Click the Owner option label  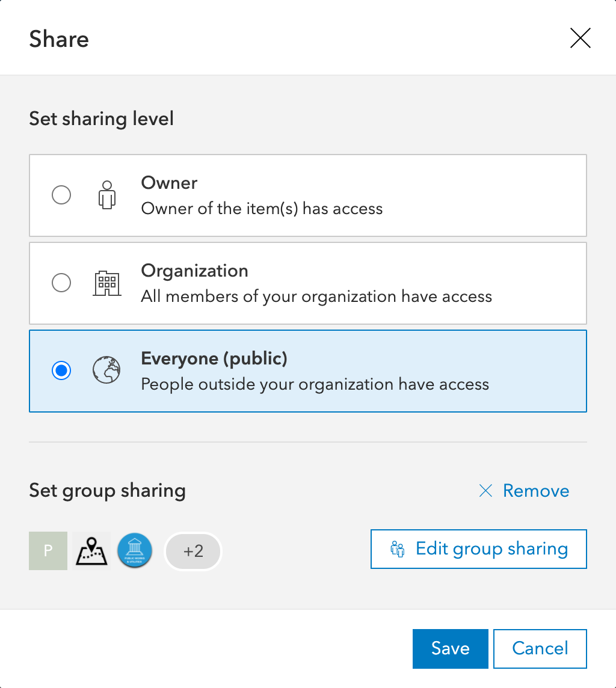169,183
